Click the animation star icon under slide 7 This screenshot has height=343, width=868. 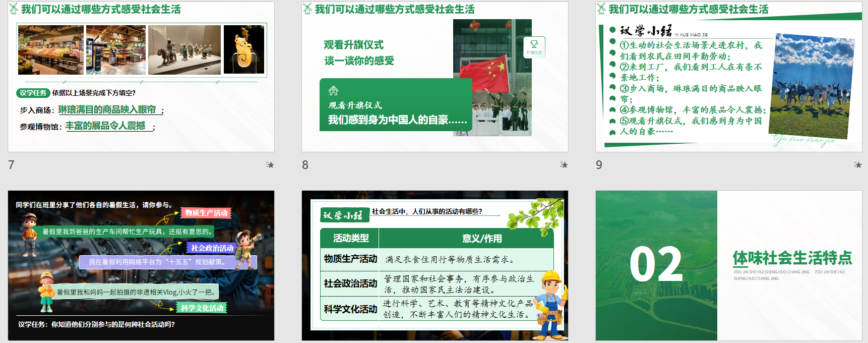coord(270,165)
